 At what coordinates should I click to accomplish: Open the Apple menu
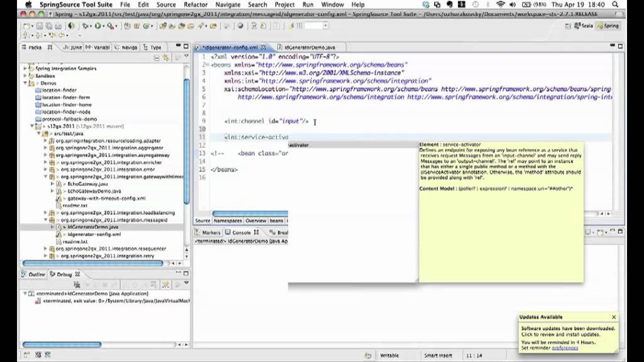28,4
